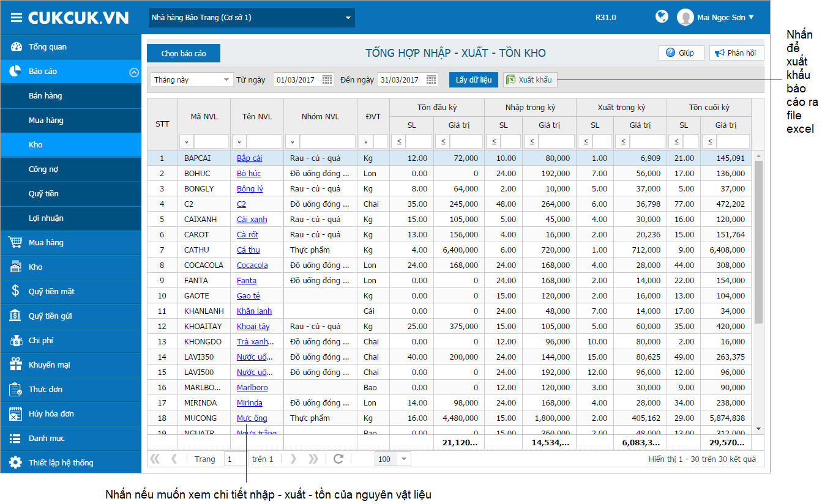
Task: Click the refresh icon in pagination
Action: pyautogui.click(x=338, y=459)
